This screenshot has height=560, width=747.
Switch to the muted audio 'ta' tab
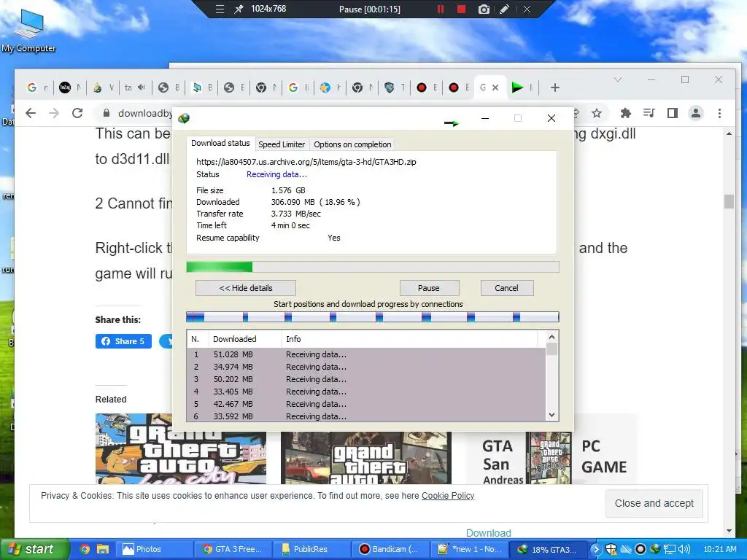135,87
